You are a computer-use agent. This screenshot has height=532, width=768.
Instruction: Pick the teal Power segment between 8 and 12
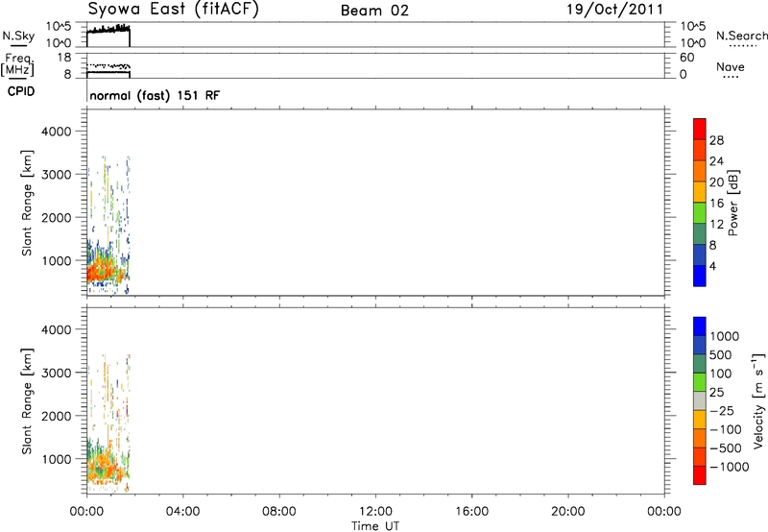[x=700, y=233]
